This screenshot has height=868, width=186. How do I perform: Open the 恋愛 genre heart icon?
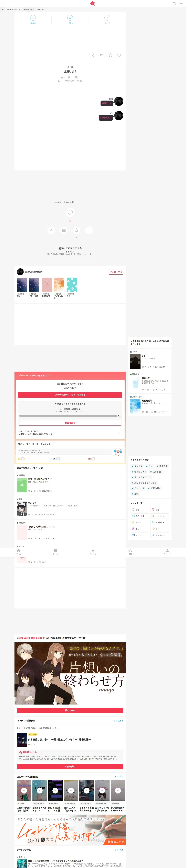(x=153, y=510)
